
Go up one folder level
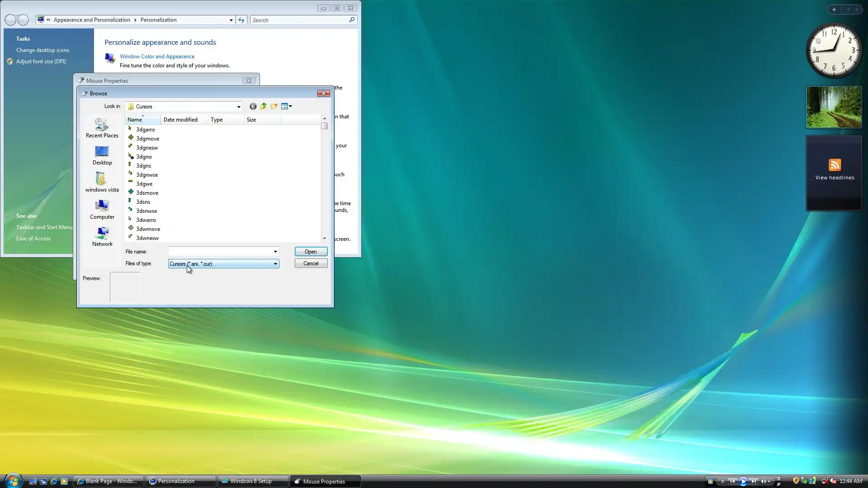pos(263,107)
